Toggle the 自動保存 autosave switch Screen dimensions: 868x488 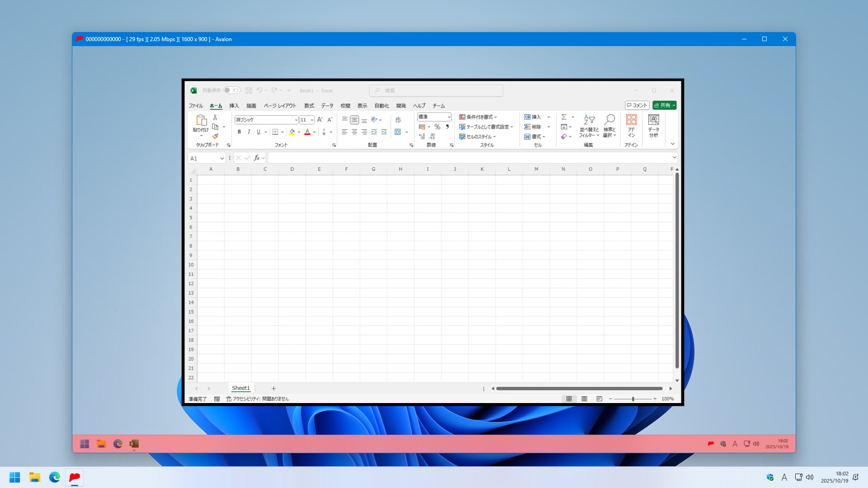point(231,90)
